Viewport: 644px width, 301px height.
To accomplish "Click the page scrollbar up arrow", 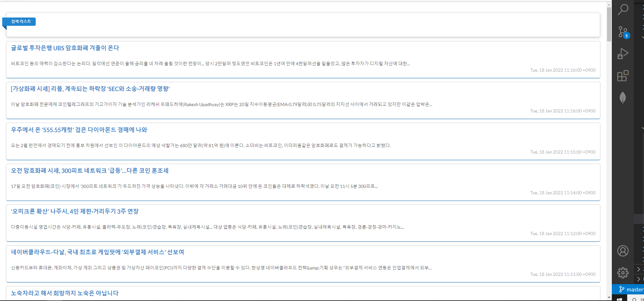I will pyautogui.click(x=609, y=5).
